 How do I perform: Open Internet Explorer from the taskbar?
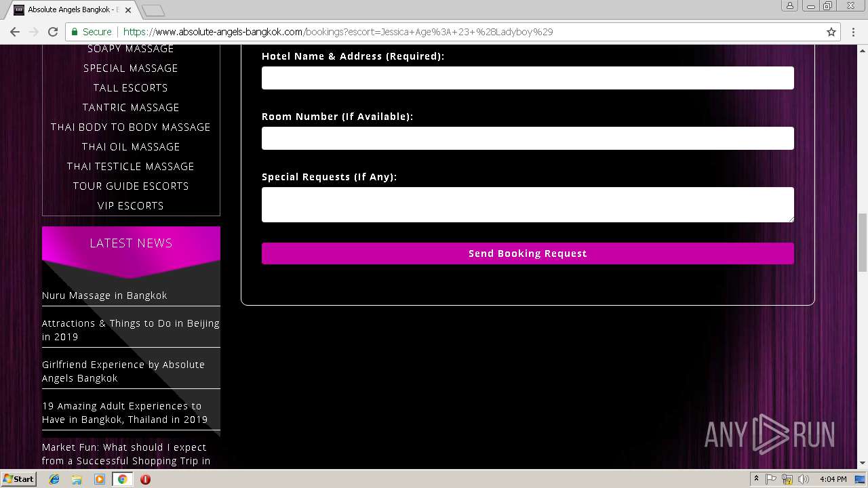point(54,479)
